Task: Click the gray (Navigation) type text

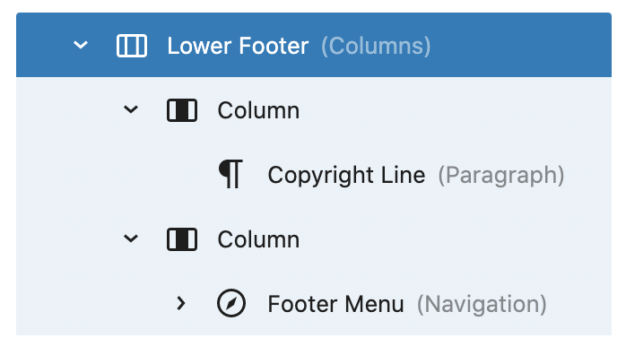Action: click(x=482, y=305)
